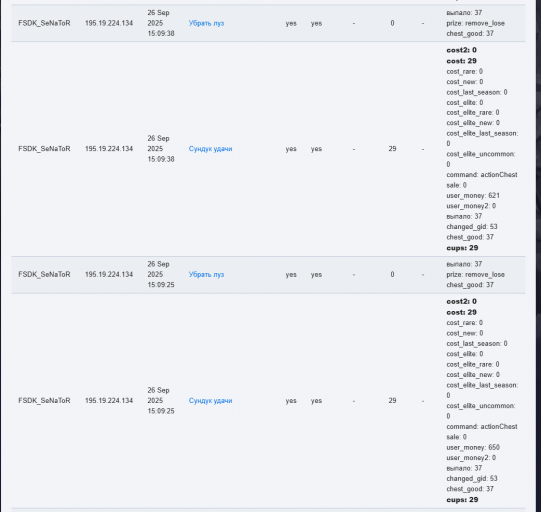
Task: Click amount 29 in the 15:09:38 Сундук удачи row
Action: point(392,149)
